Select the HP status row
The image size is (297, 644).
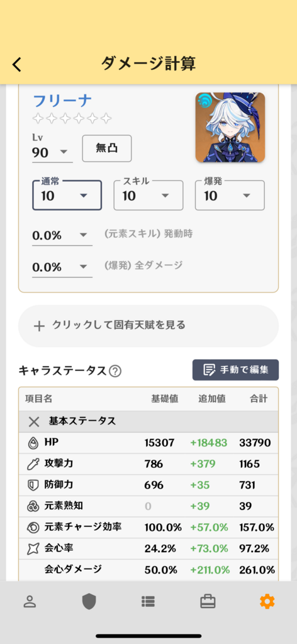click(x=148, y=443)
